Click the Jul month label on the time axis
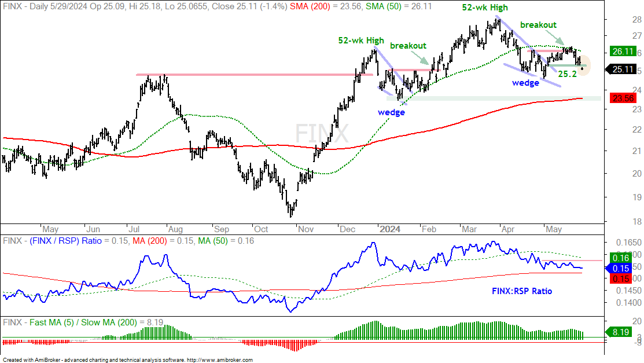This screenshot has height=363, width=644. pos(134,229)
